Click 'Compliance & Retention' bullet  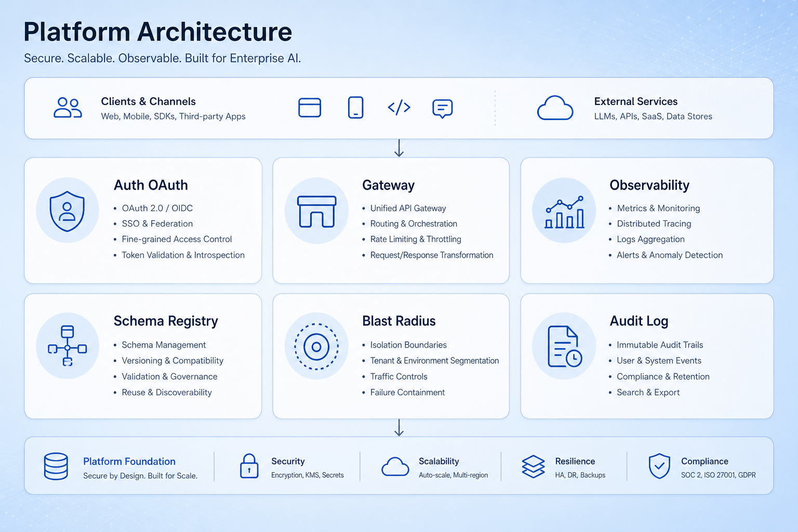pyautogui.click(x=663, y=377)
